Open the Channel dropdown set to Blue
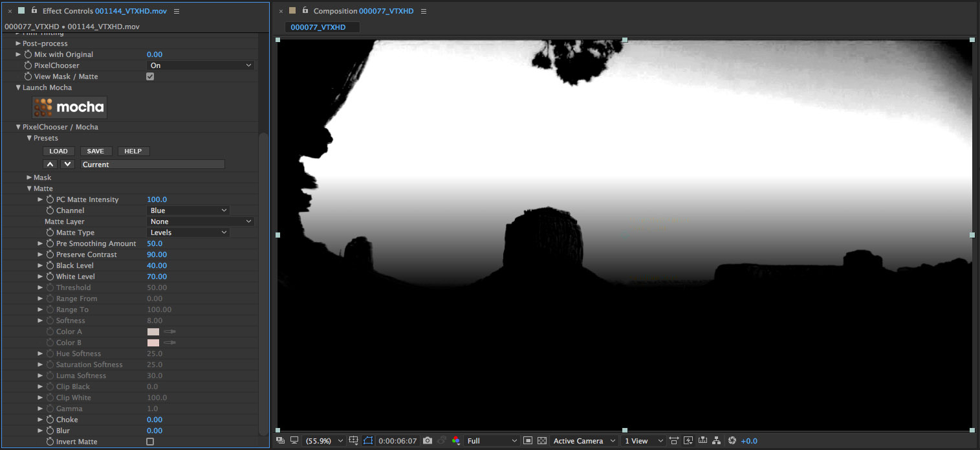The height and width of the screenshot is (450, 980). pos(188,210)
